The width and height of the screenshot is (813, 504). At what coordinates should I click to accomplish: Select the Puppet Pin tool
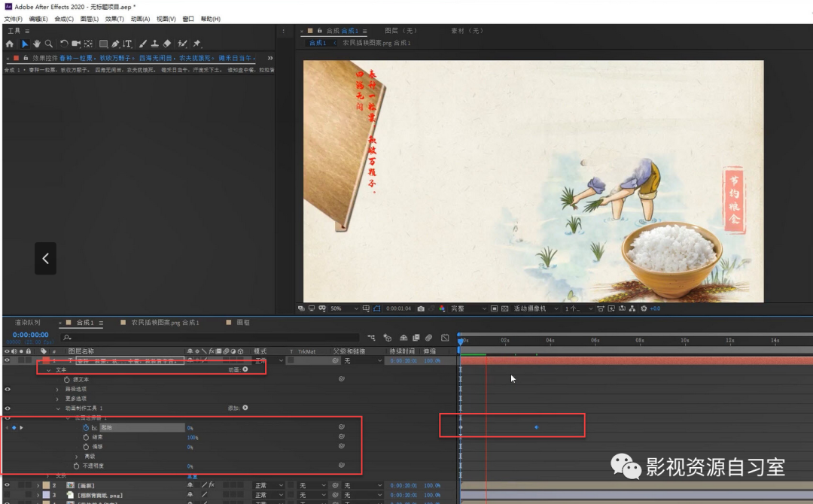click(x=196, y=44)
